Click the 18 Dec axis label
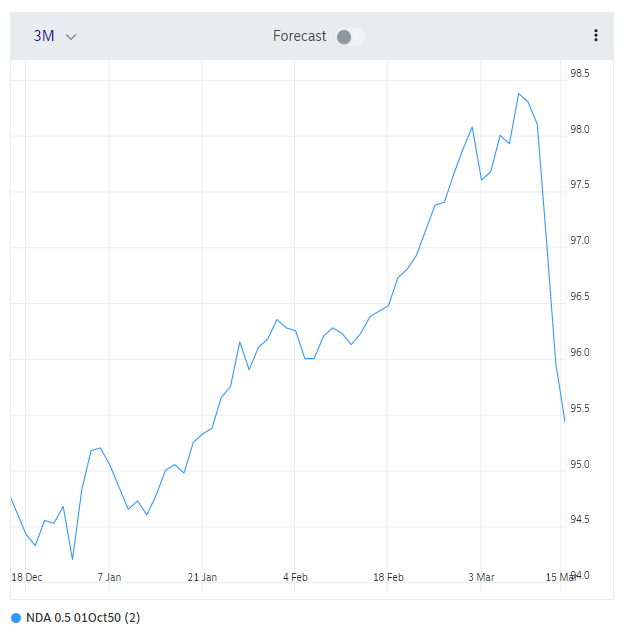625x639 pixels. click(x=26, y=577)
